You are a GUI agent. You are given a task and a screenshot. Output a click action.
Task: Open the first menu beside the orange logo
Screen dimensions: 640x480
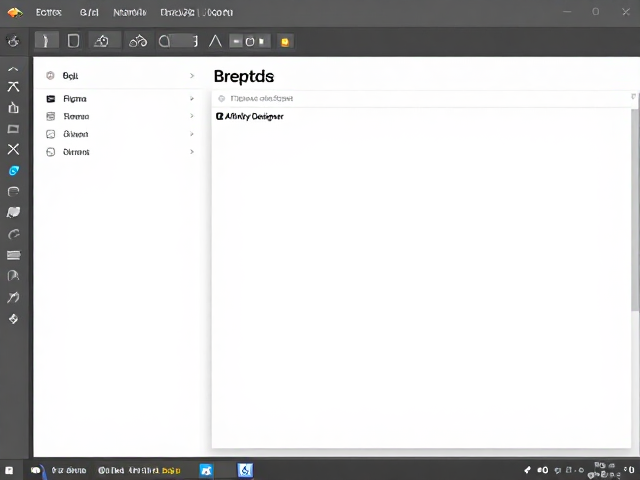click(49, 13)
